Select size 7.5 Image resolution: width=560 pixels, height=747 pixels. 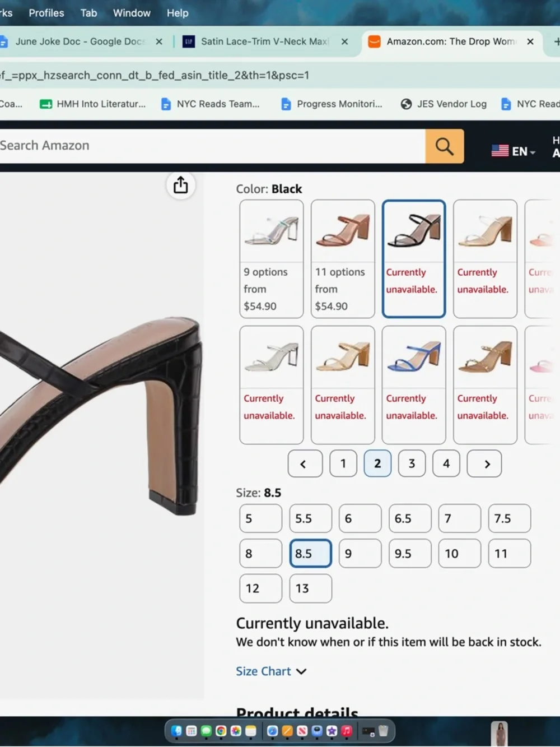point(509,518)
